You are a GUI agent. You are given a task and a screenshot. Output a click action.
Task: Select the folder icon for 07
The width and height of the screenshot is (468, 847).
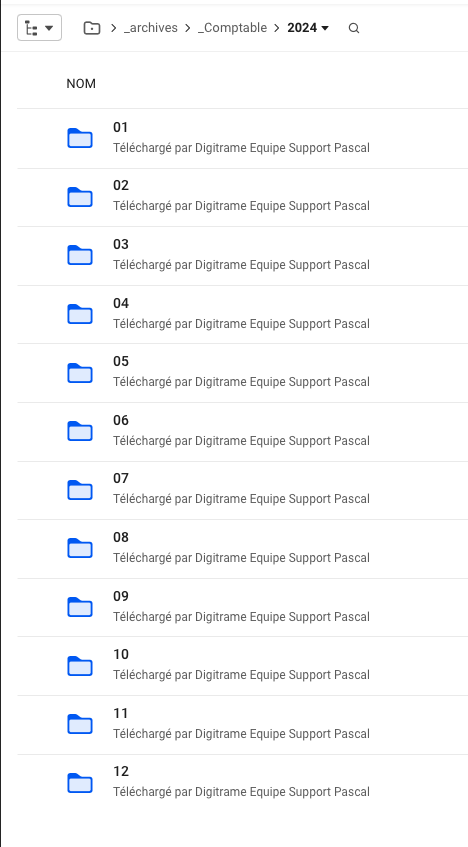tap(80, 490)
